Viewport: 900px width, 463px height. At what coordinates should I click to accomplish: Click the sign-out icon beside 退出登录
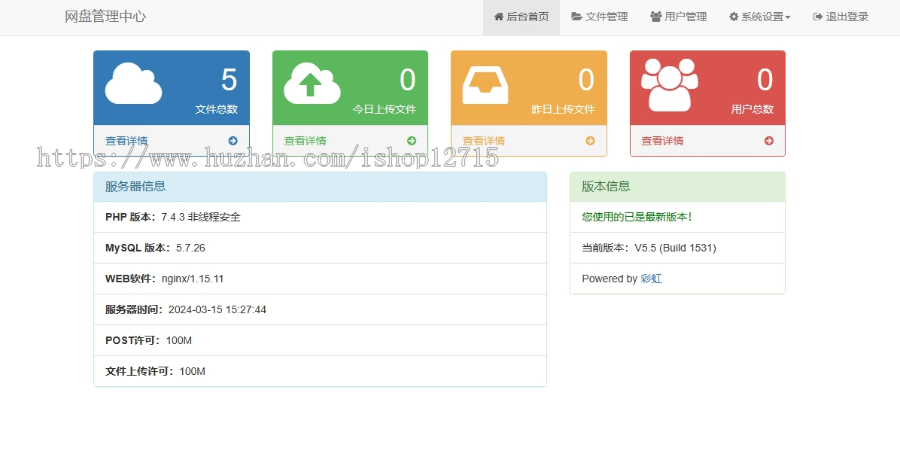[818, 17]
